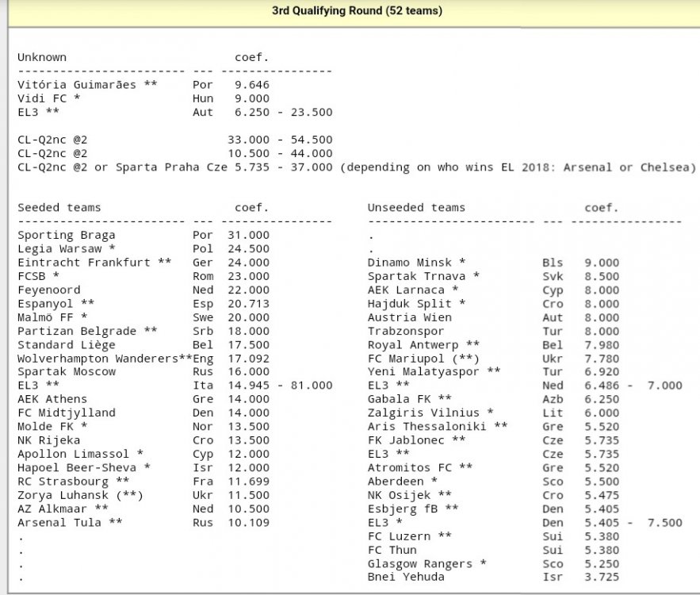Select Aris Thessaloniki

(x=427, y=427)
